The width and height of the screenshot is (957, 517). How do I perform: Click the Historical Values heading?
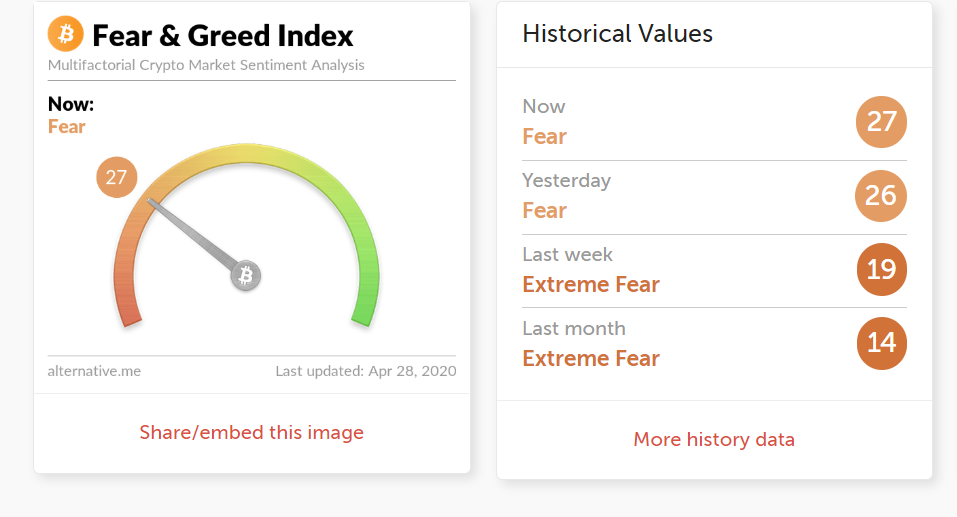pos(617,34)
